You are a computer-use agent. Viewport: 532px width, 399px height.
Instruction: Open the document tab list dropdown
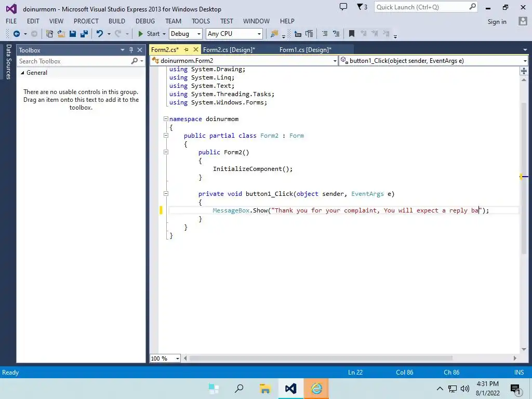(x=525, y=50)
